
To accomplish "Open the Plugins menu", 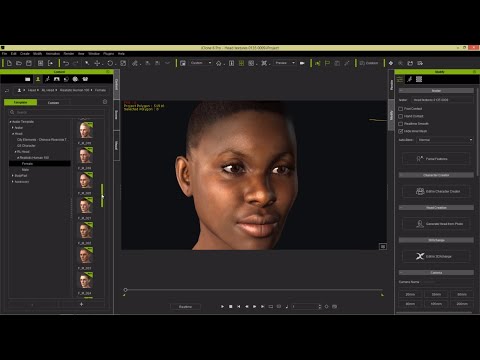I will [x=109, y=54].
